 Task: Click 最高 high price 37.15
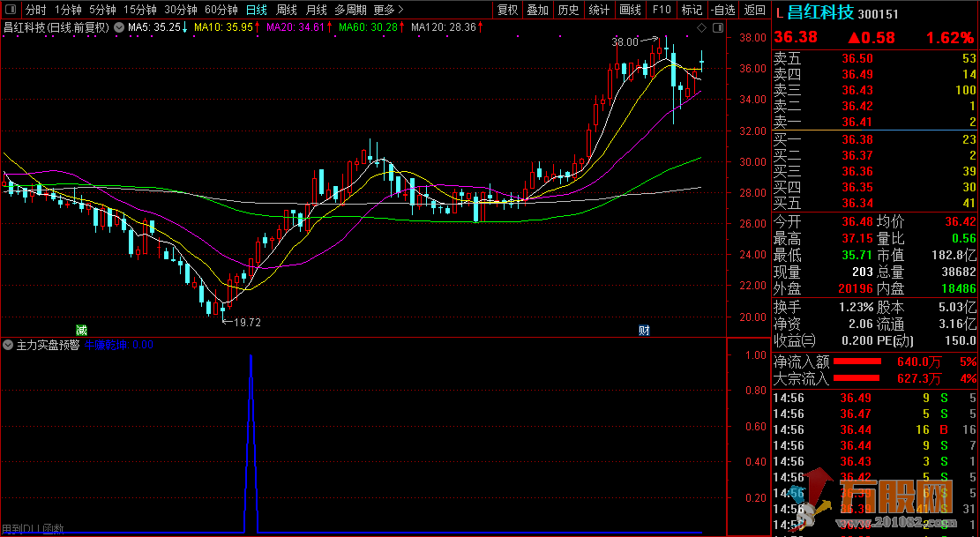[x=857, y=239]
